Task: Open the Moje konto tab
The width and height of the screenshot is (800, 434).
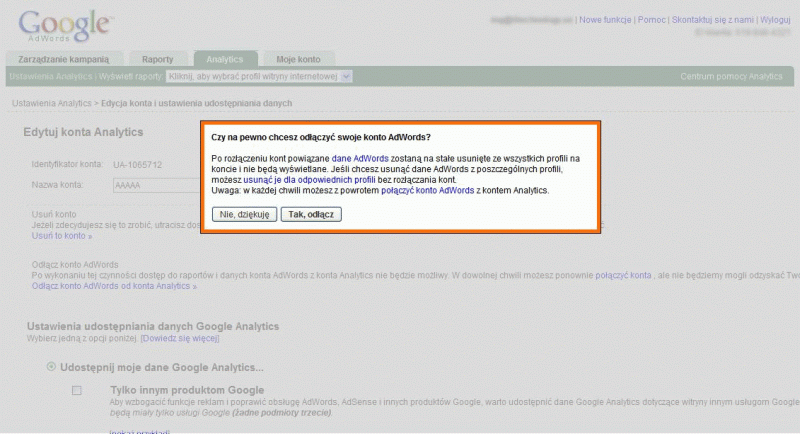Action: 298,59
